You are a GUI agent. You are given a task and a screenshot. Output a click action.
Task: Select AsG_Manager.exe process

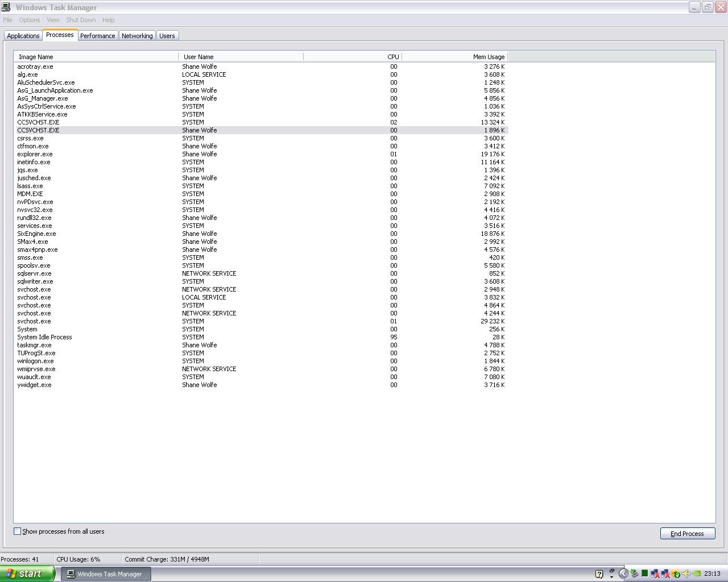pos(261,98)
